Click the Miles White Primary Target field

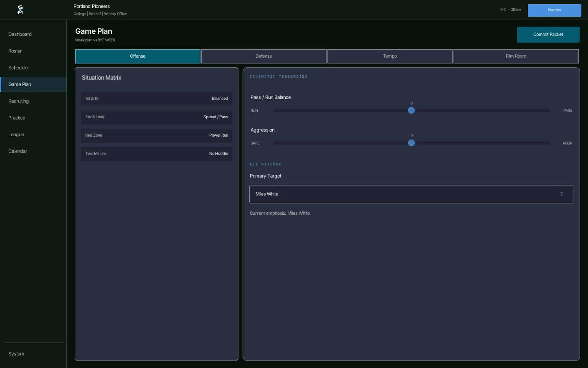click(x=411, y=194)
